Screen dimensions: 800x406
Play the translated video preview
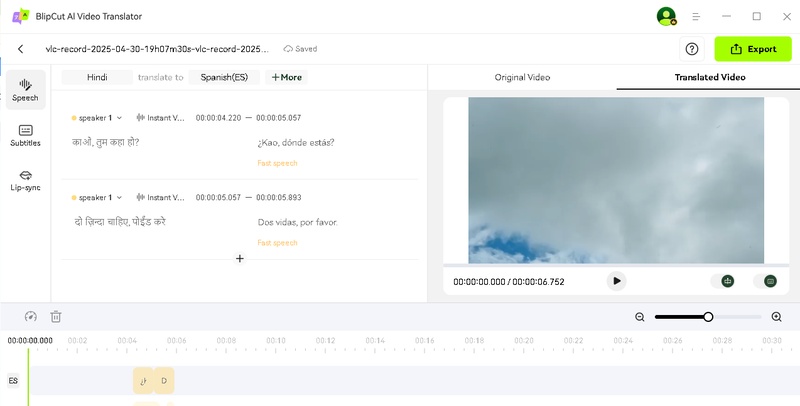tap(617, 281)
